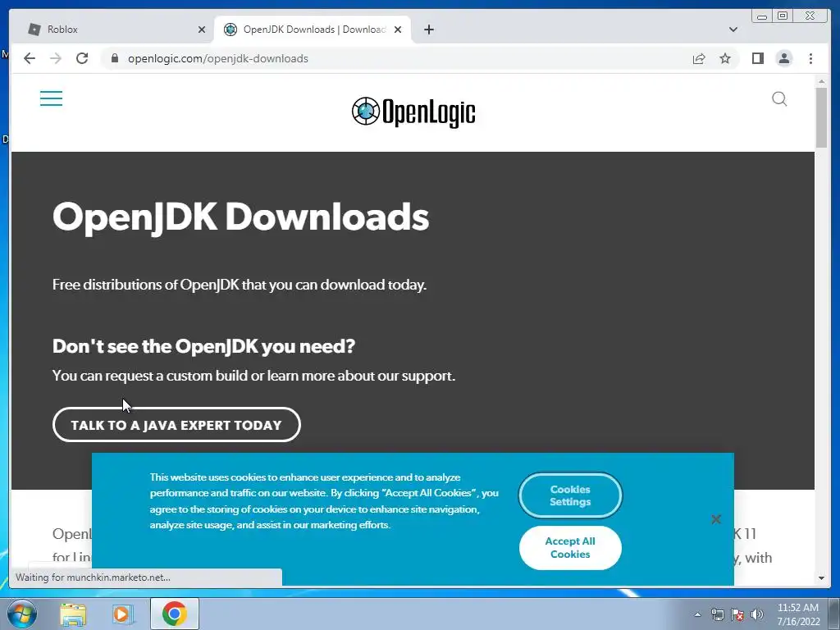This screenshot has width=840, height=630.
Task: Expand the tab search dropdown arrow
Action: [x=733, y=30]
